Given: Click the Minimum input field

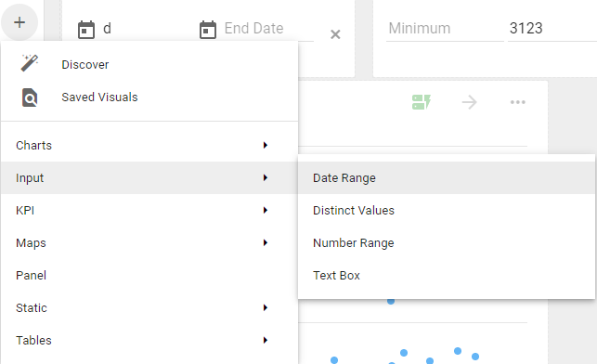Looking at the screenshot, I should click(x=445, y=29).
